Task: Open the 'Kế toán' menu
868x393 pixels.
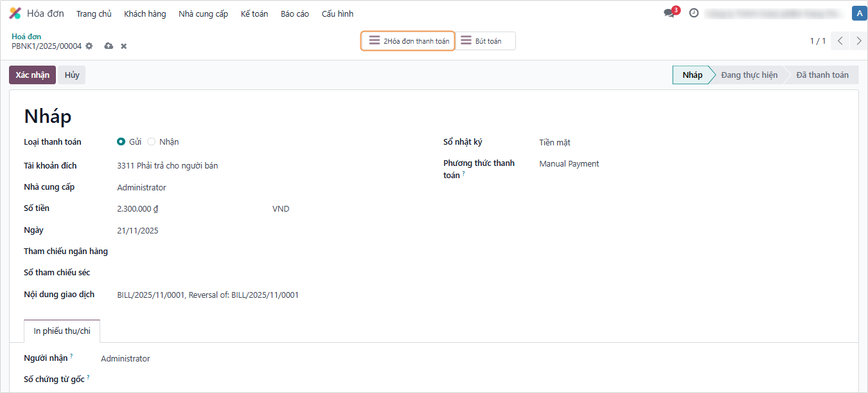Action: point(254,14)
